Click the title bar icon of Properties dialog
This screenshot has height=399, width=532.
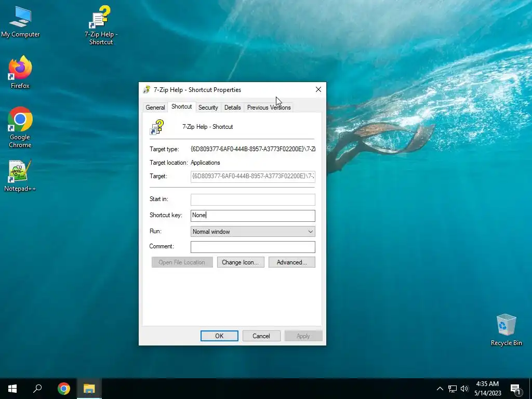click(x=147, y=89)
